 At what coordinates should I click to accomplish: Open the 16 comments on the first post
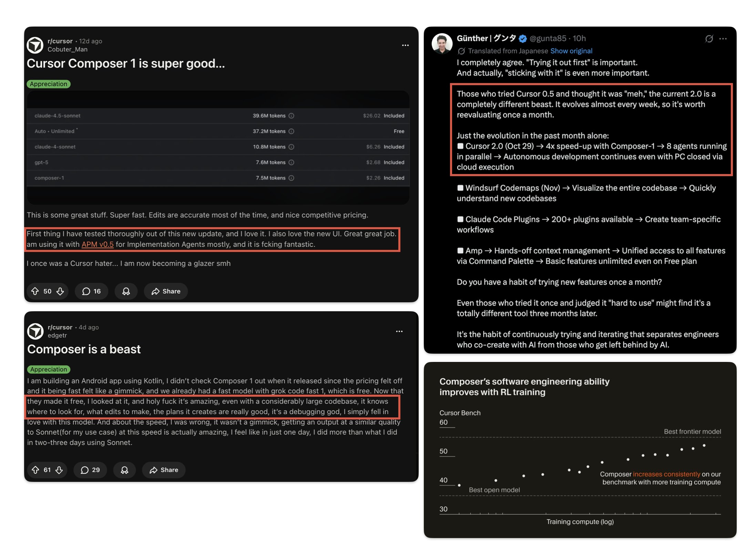click(x=91, y=291)
